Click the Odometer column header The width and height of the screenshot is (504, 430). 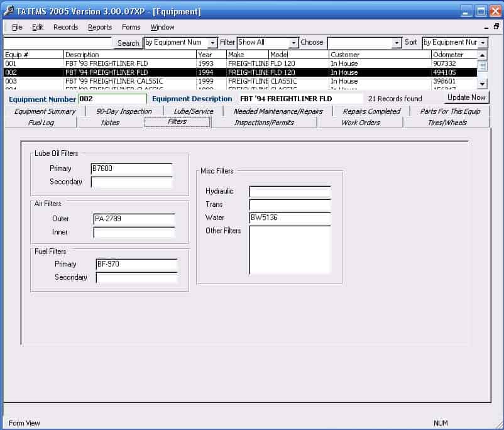[454, 55]
